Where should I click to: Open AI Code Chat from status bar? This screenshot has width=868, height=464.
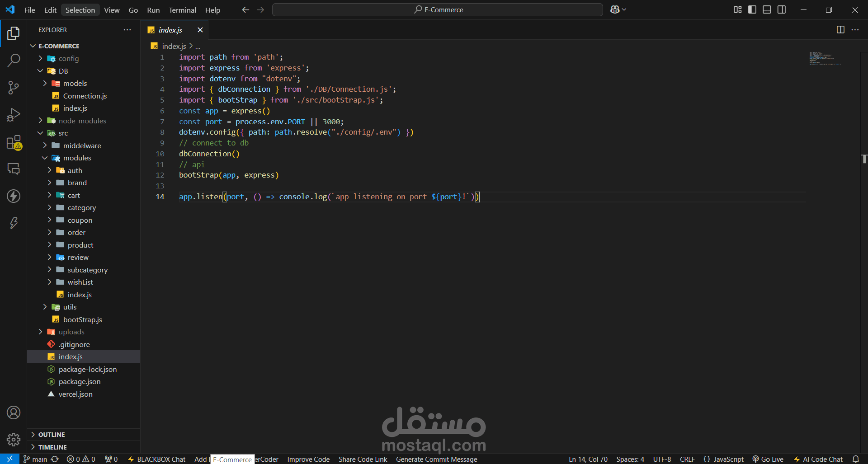(x=818, y=459)
